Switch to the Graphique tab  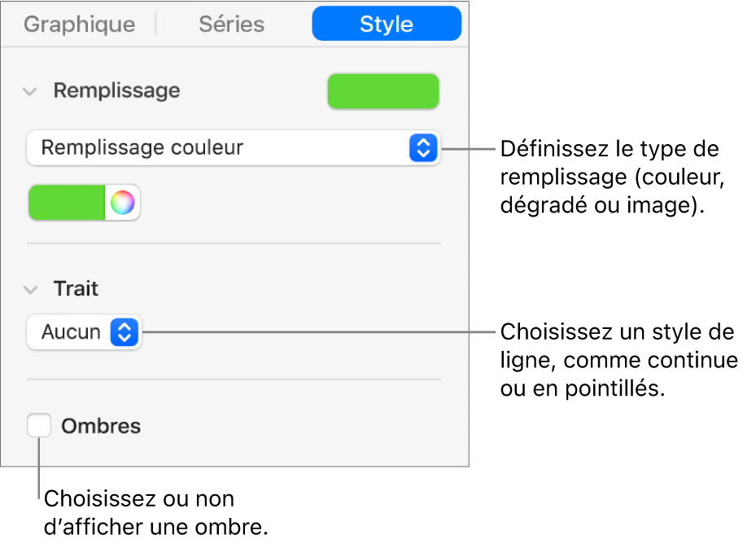point(79,24)
